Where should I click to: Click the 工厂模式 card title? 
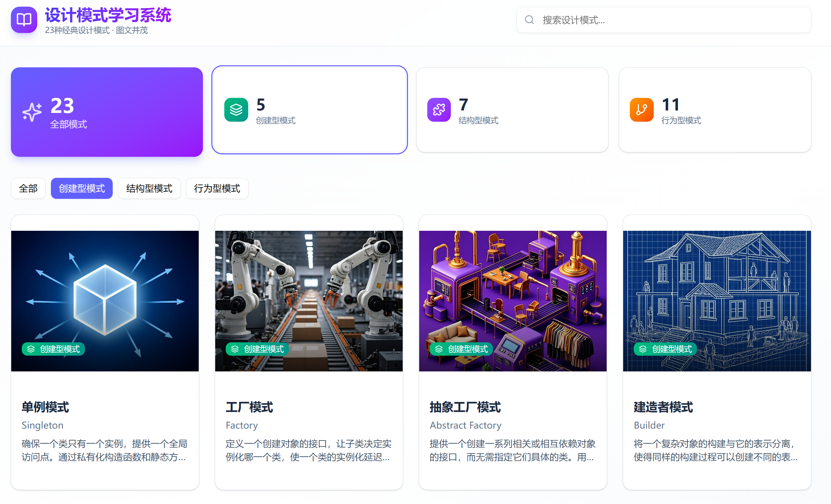[x=249, y=407]
